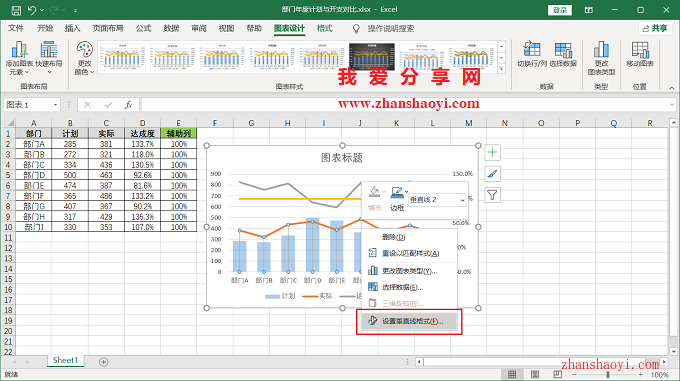Image resolution: width=680 pixels, height=381 pixels.
Task: Undo the last action
Action: coord(32,10)
